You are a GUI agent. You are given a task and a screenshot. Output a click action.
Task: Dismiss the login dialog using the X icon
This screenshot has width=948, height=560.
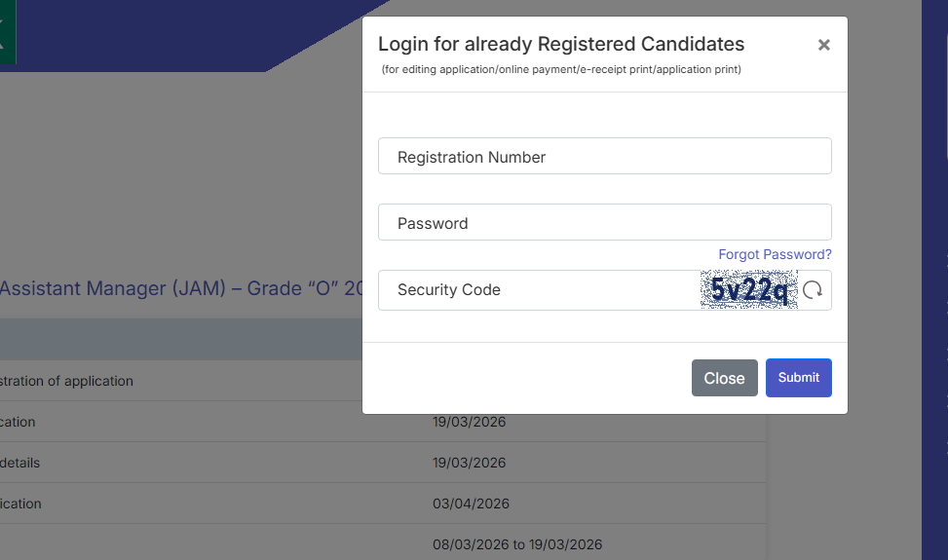coord(823,45)
